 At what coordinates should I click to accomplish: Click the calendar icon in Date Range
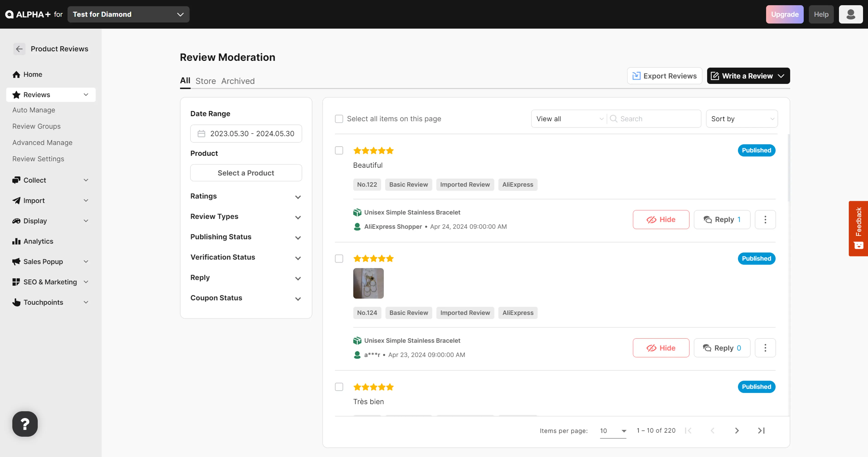pyautogui.click(x=201, y=133)
